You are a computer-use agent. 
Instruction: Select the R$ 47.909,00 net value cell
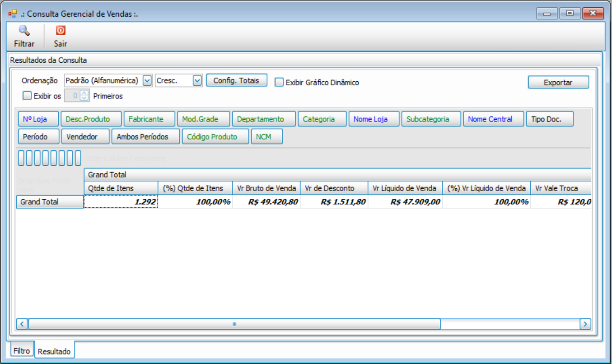(x=405, y=202)
